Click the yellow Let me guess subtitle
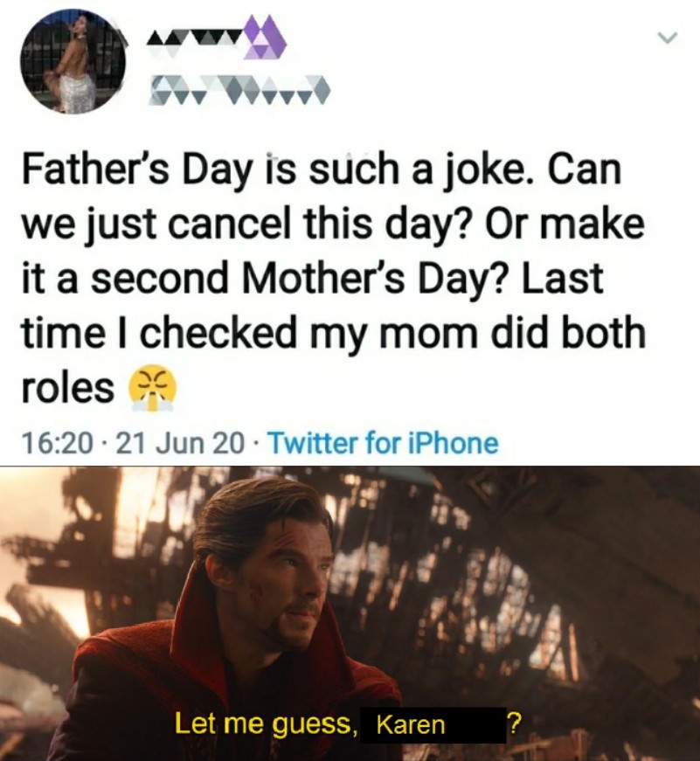The height and width of the screenshot is (761, 700). coord(266,724)
